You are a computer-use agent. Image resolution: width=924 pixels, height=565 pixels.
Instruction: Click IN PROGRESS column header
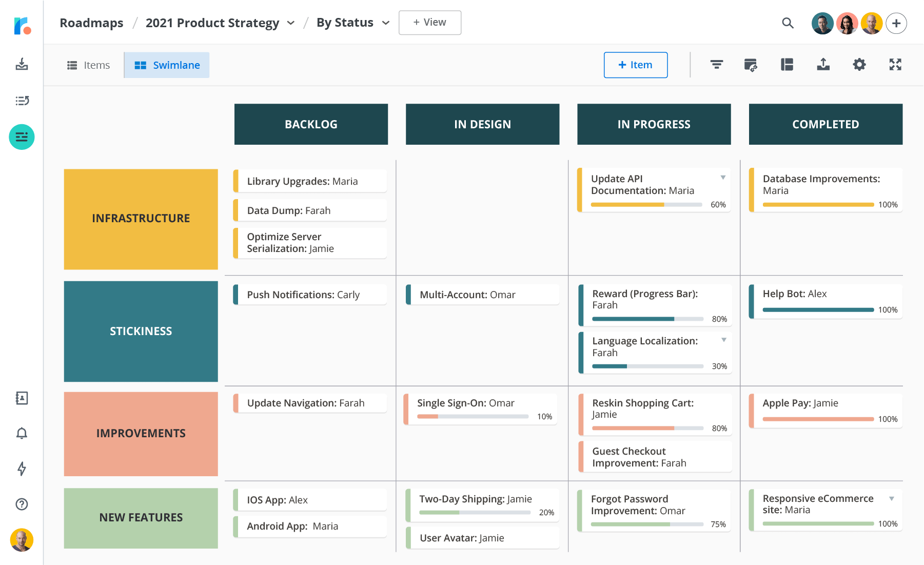(654, 124)
